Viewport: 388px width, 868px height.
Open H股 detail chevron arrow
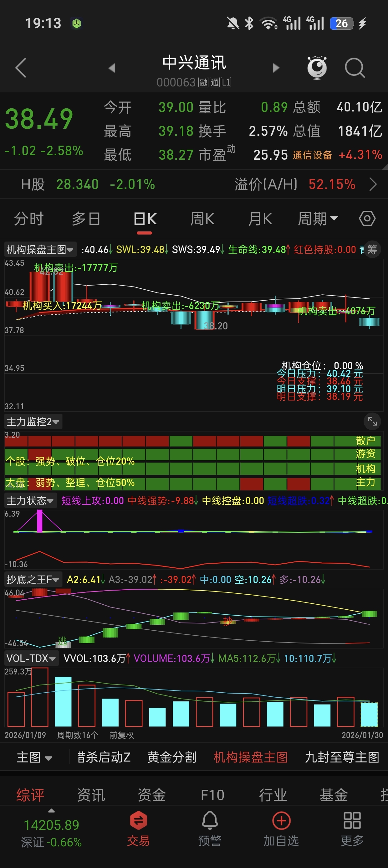click(373, 184)
